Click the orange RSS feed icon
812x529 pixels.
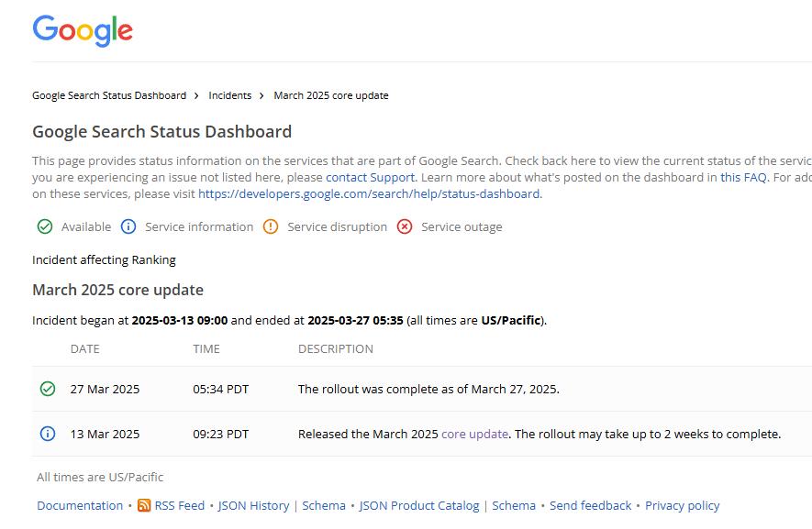[144, 505]
